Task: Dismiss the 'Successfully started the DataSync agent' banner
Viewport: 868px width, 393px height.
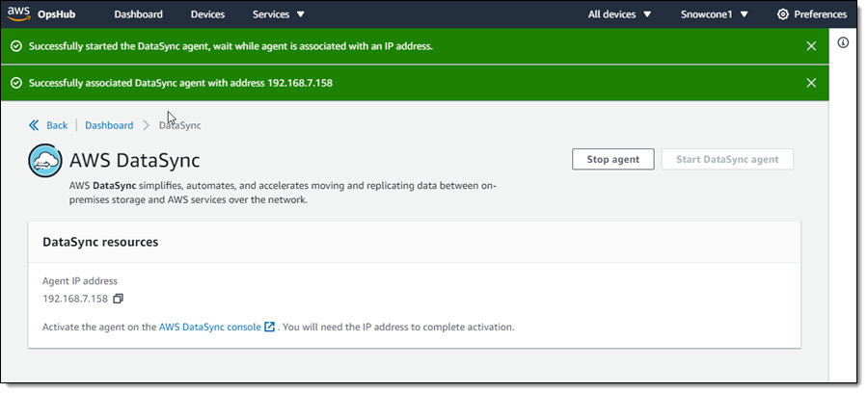Action: click(810, 46)
